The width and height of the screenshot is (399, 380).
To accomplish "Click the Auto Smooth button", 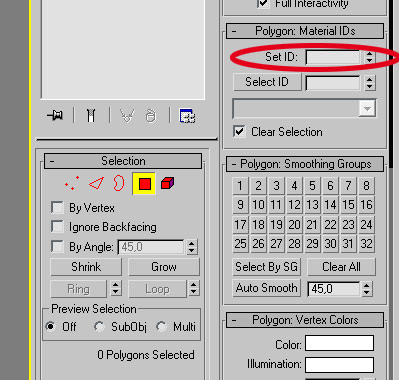I will coord(266,288).
